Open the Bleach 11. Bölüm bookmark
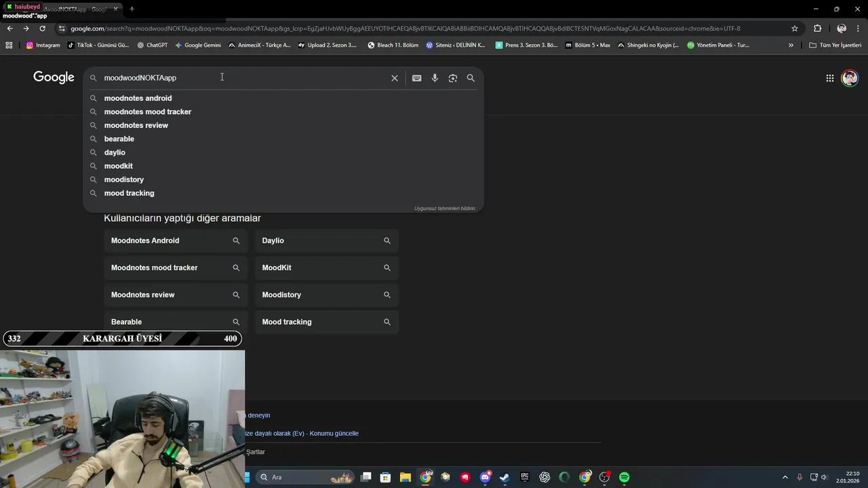 pos(393,45)
